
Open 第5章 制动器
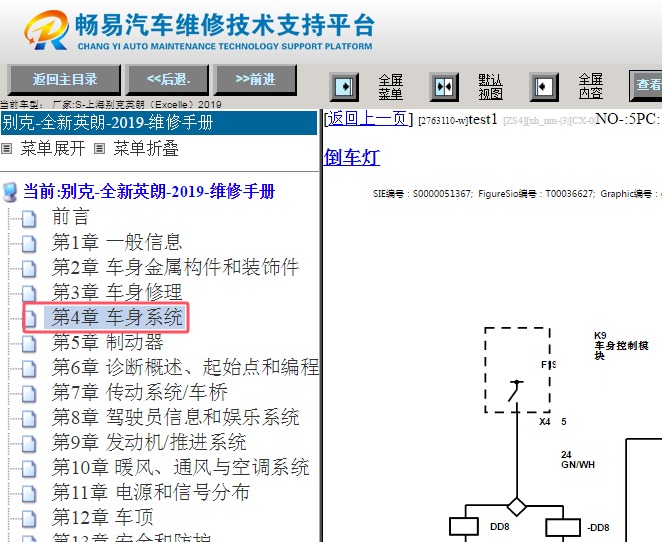pyautogui.click(x=108, y=342)
